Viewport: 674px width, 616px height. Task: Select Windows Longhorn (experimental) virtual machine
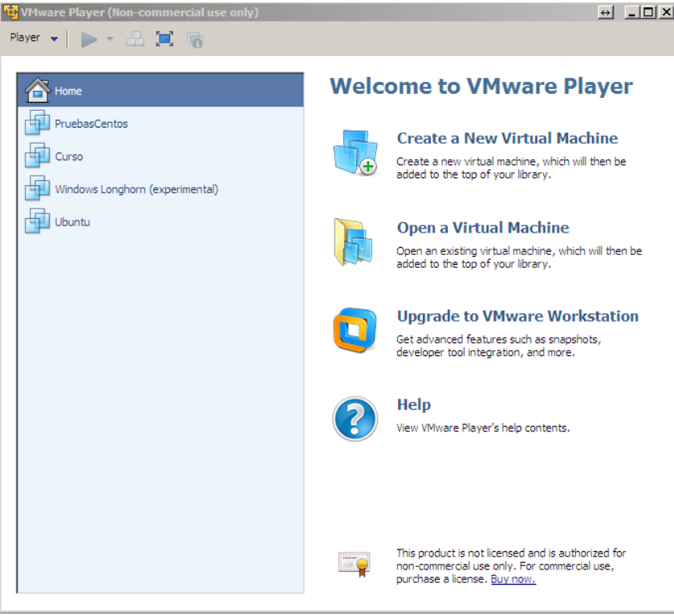tap(160, 189)
